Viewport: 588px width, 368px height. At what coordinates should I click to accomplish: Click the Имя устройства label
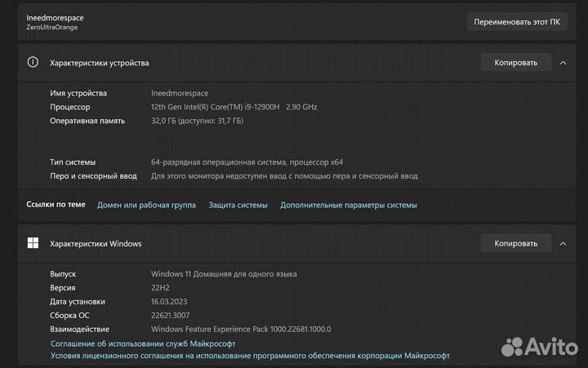click(x=78, y=93)
